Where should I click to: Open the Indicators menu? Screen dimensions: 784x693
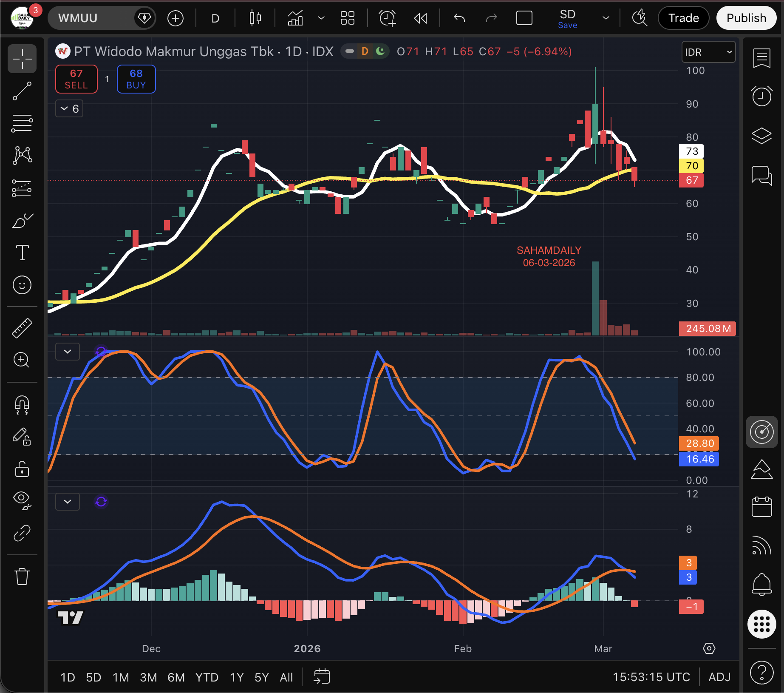point(295,18)
